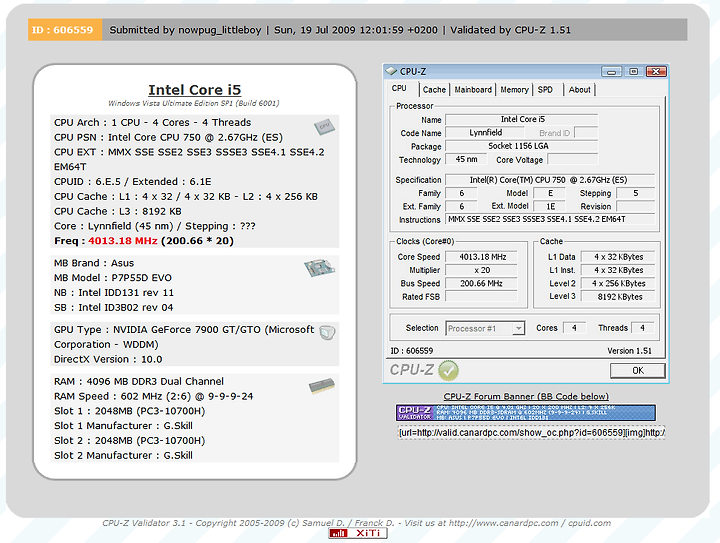Open the About tab
720x543 pixels.
(579, 90)
